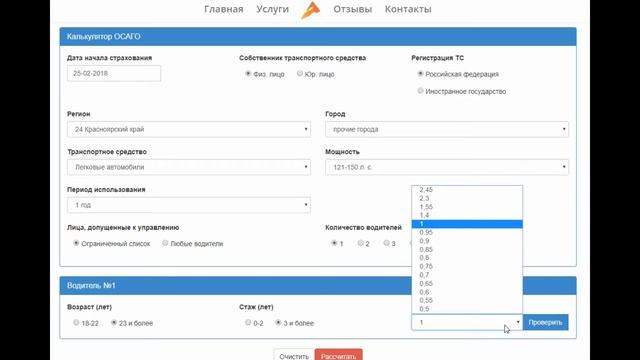The image size is (640, 360).
Task: Click the Очистить button
Action: [x=294, y=355]
